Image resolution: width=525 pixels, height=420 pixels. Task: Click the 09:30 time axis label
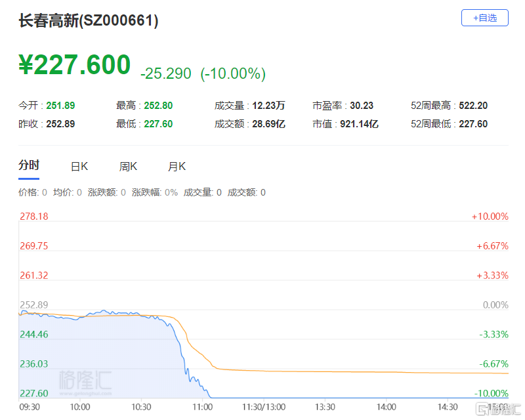point(30,407)
